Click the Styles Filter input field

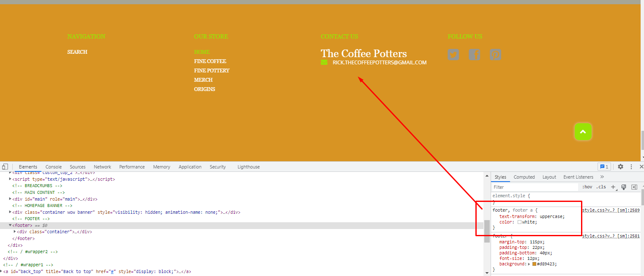coord(535,187)
